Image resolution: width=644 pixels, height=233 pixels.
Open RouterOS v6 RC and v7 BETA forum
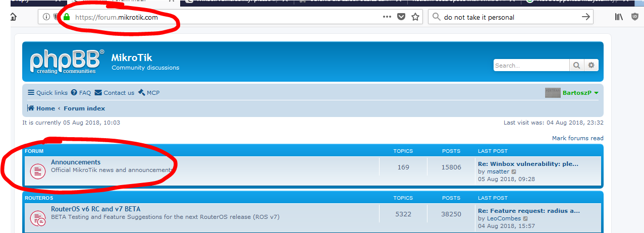click(95, 209)
